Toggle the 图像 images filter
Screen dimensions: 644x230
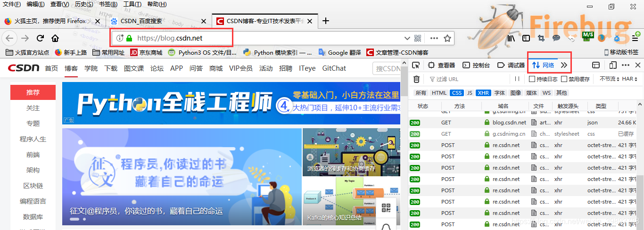(516, 93)
